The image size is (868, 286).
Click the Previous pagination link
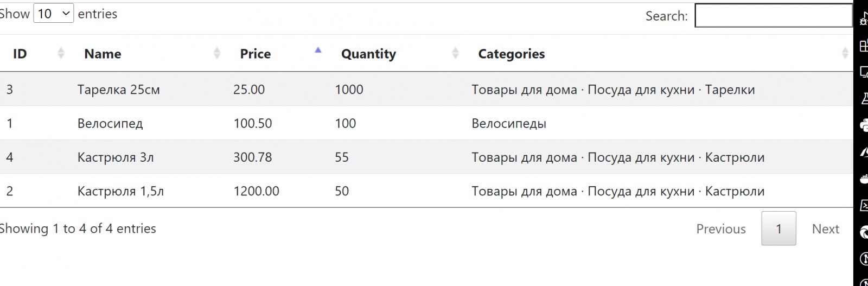[720, 229]
